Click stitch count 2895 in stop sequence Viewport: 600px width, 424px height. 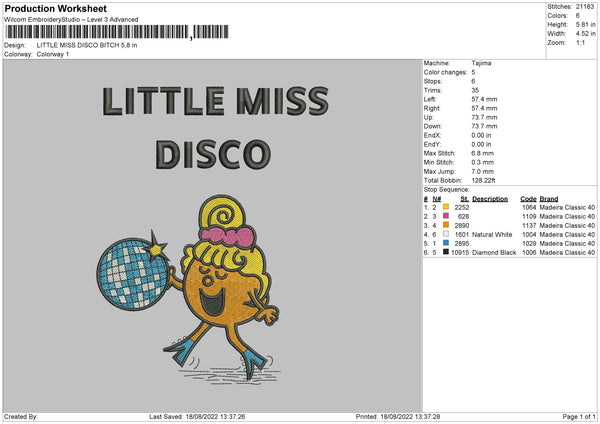(x=461, y=243)
